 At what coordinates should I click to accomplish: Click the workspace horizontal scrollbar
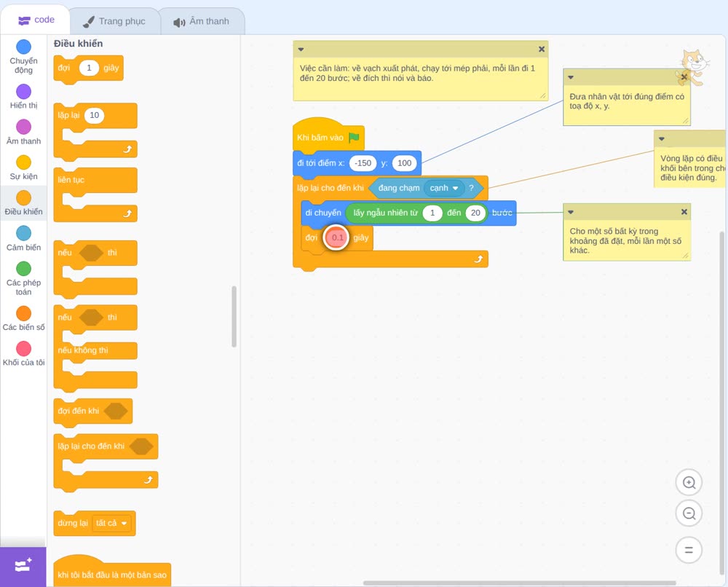coord(519,583)
